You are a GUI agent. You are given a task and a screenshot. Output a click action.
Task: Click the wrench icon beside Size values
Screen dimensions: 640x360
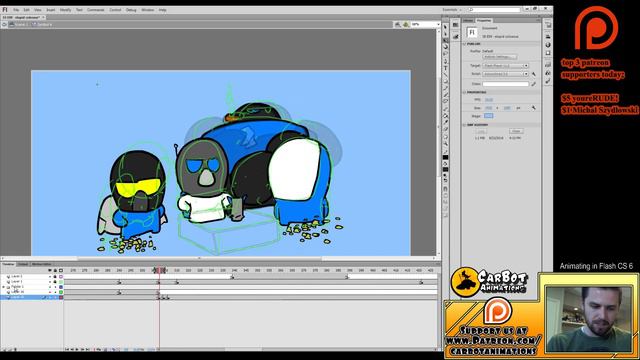[534, 107]
